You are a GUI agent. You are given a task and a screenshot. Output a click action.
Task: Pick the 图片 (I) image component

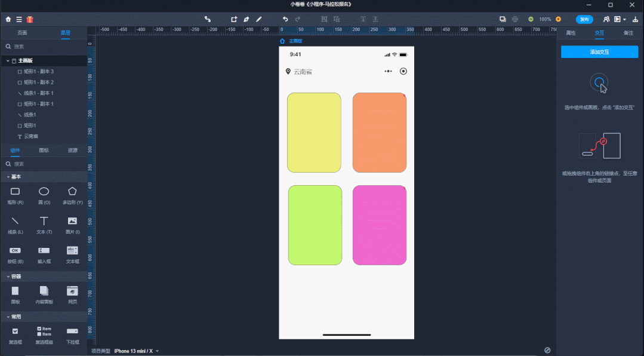72,225
